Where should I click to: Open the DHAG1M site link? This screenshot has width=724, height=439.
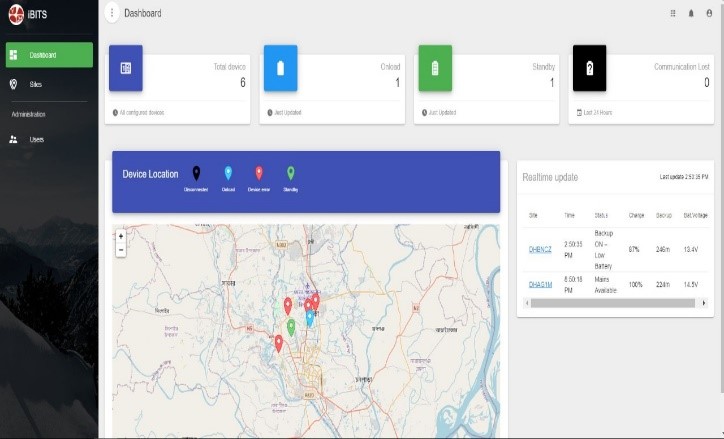tap(540, 285)
